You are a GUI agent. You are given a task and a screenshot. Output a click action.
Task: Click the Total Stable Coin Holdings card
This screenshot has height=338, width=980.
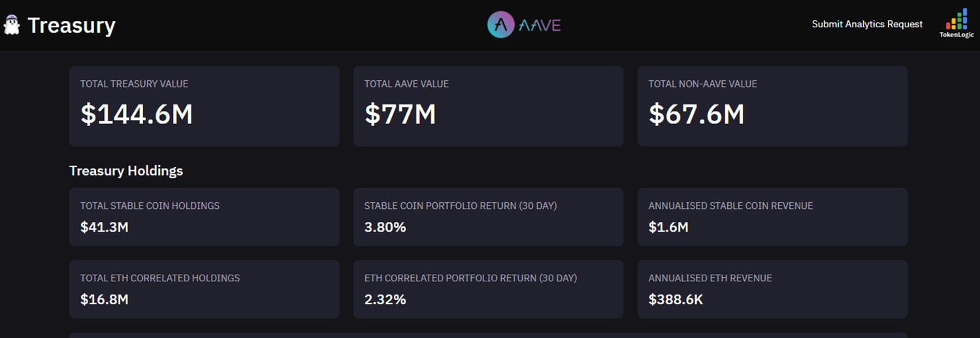[x=204, y=217]
